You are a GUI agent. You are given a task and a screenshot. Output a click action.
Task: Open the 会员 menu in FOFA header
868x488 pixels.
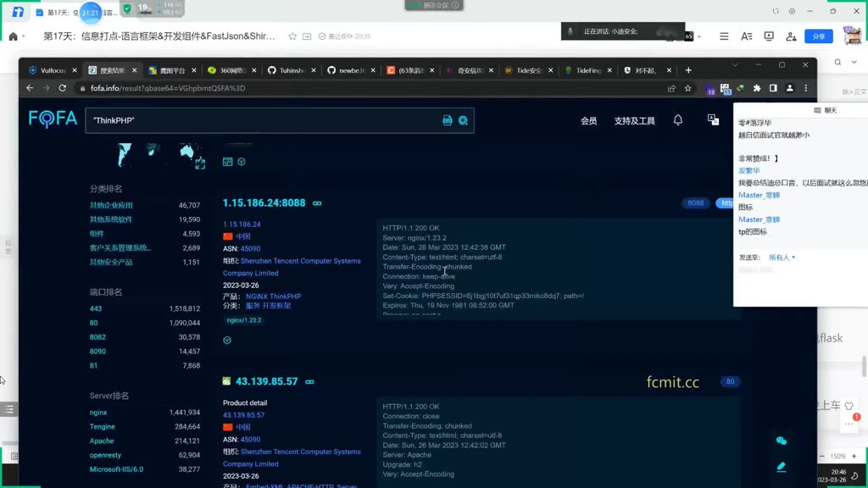[x=588, y=120]
